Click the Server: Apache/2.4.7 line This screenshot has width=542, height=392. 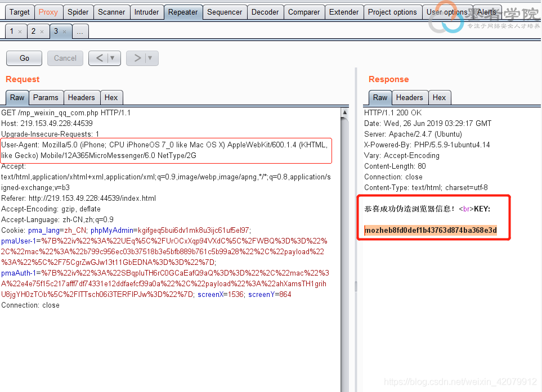coord(413,134)
